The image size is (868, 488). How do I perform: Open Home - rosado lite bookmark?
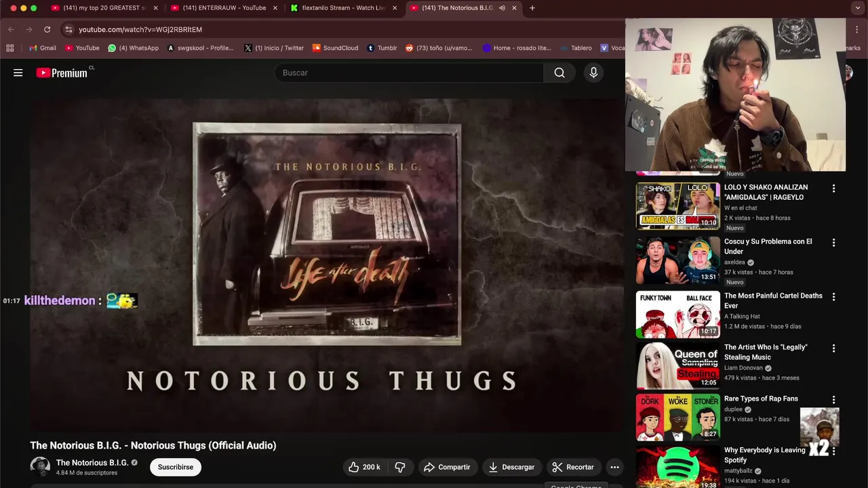[x=517, y=48]
